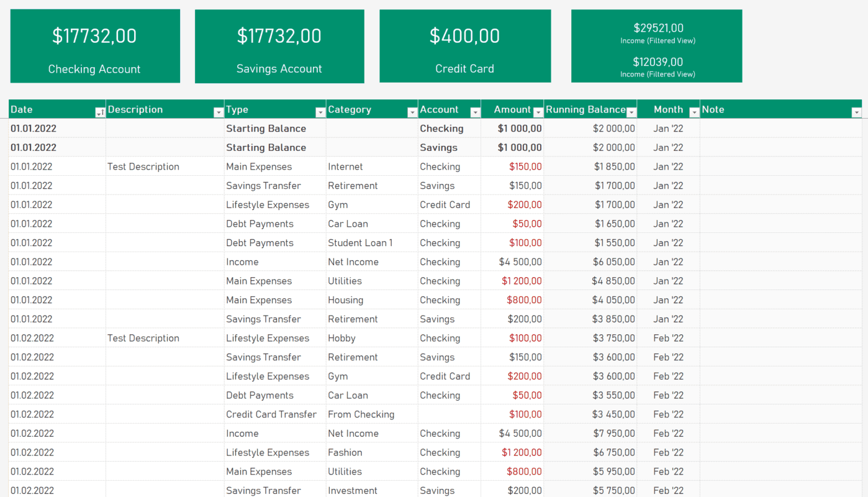868x497 pixels.
Task: Open the Running Balance filter icon
Action: 632,112
